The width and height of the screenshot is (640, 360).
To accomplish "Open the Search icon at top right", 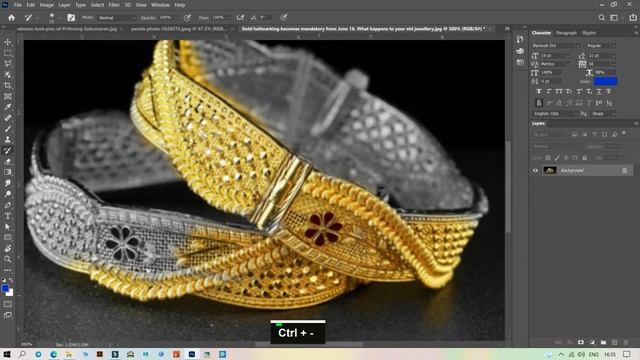I will click(x=602, y=18).
